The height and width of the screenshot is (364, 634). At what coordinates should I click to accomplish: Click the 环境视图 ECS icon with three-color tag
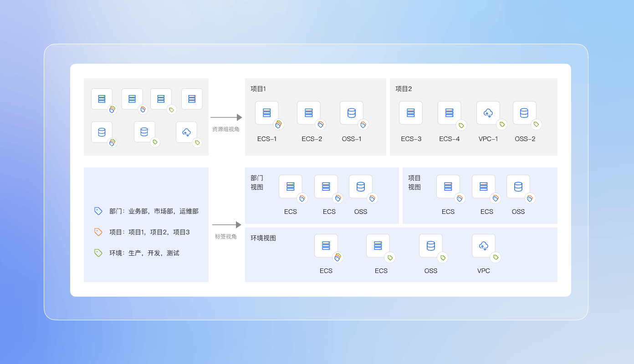click(x=326, y=246)
